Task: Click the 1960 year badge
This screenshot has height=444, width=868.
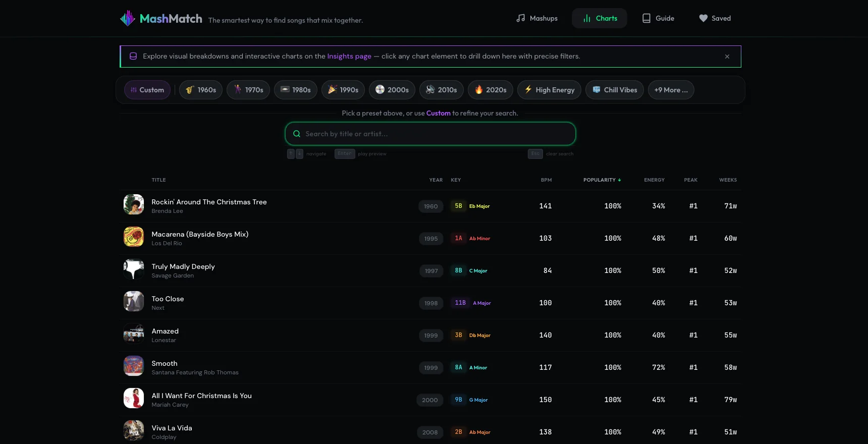Action: pos(431,206)
